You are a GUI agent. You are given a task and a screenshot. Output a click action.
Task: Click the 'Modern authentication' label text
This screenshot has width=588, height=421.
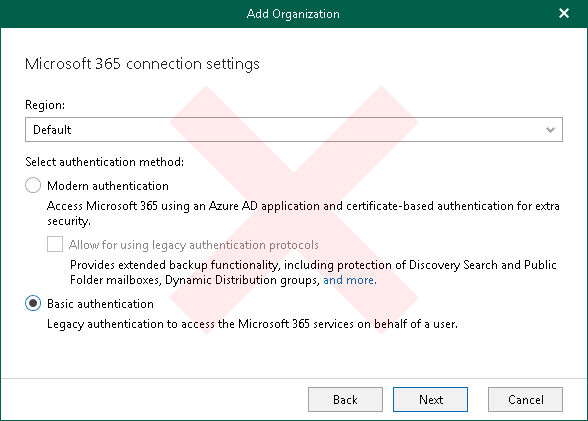coord(108,186)
